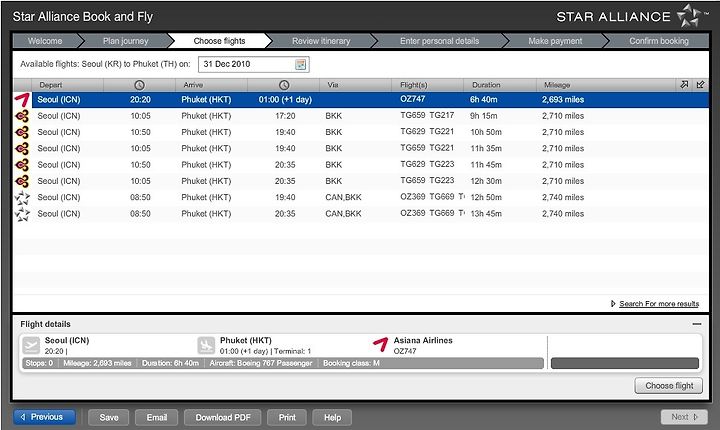Image resolution: width=720 pixels, height=430 pixels.
Task: Collapse the Flight details panel
Action: click(x=697, y=324)
